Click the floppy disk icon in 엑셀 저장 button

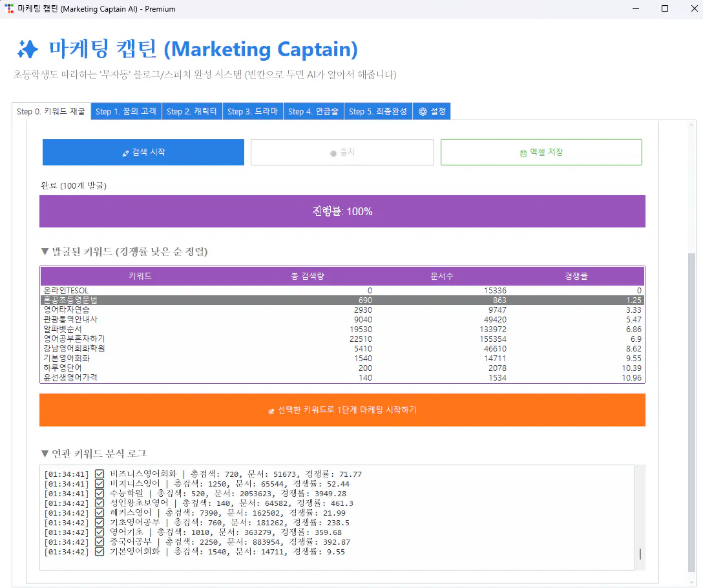[524, 152]
